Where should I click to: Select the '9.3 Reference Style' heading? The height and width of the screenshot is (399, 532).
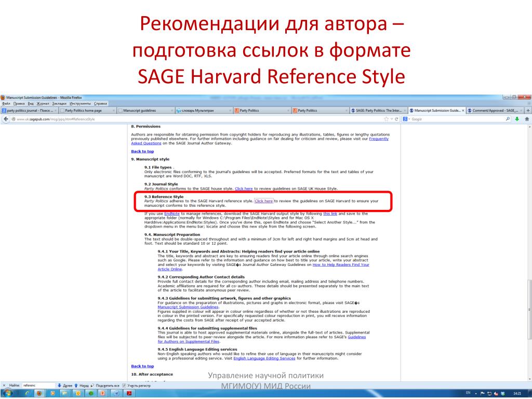pos(164,197)
